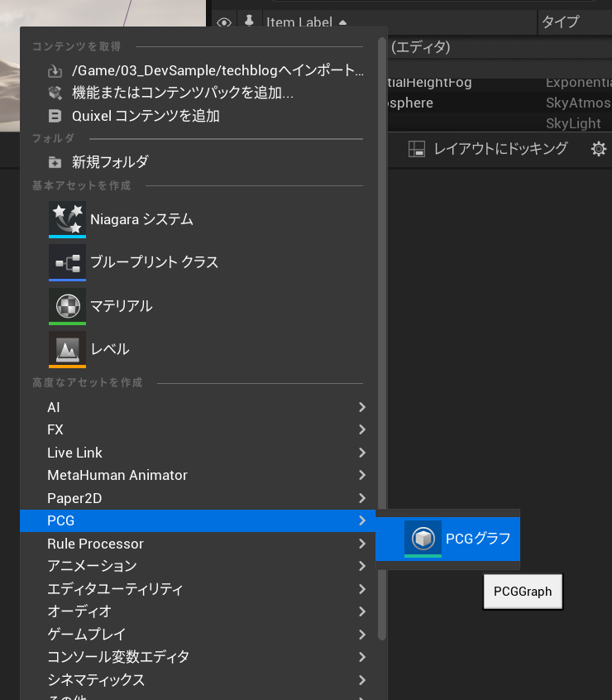Click the layout docking grid icon
The height and width of the screenshot is (700, 612).
pos(417,149)
